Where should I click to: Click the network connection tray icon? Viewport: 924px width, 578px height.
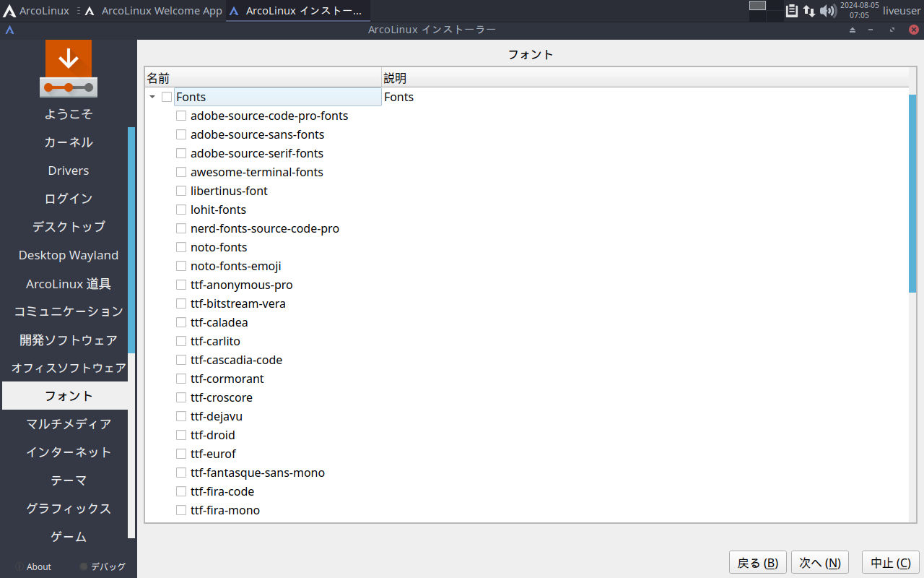click(809, 11)
